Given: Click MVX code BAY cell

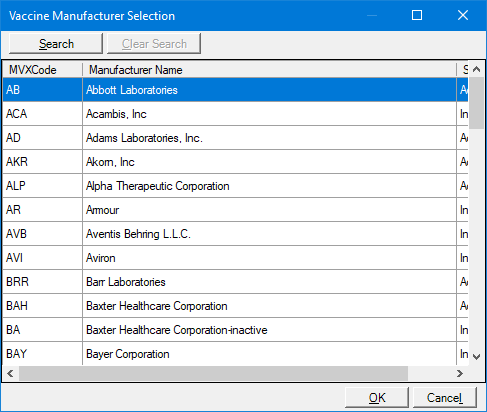Looking at the screenshot, I should 43,354.
